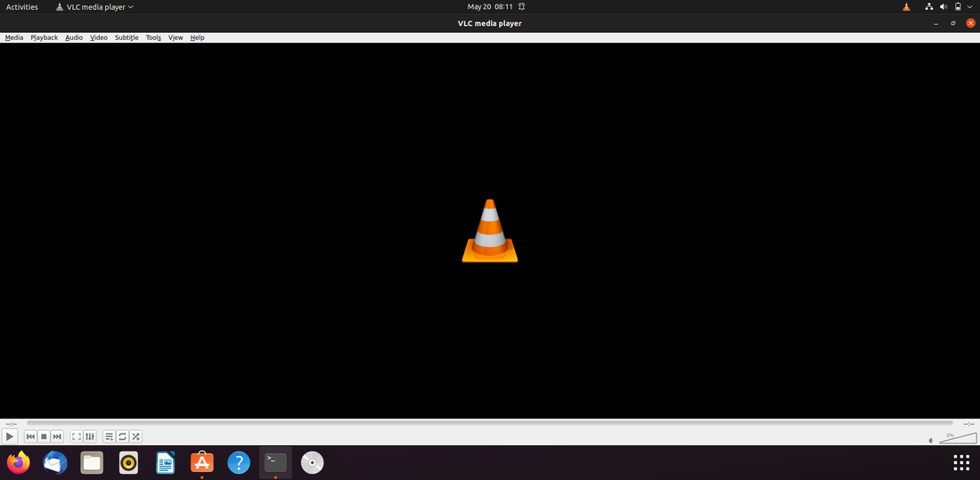
Task: Adjust the volume slider
Action: pyautogui.click(x=958, y=437)
